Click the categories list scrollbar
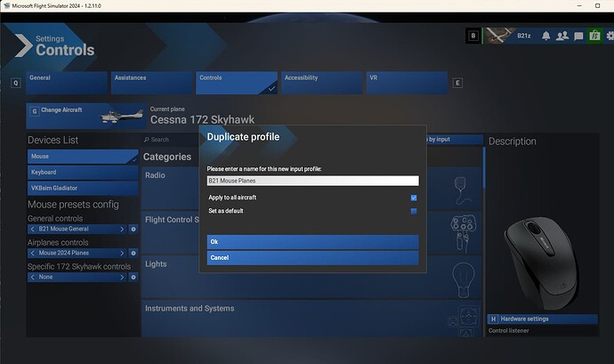 484,168
